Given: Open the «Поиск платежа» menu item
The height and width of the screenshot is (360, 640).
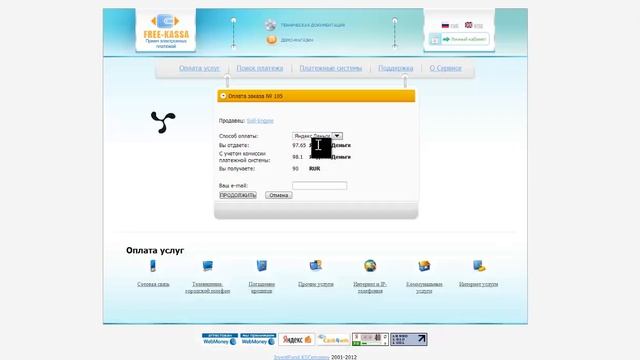Looking at the screenshot, I should click(260, 68).
